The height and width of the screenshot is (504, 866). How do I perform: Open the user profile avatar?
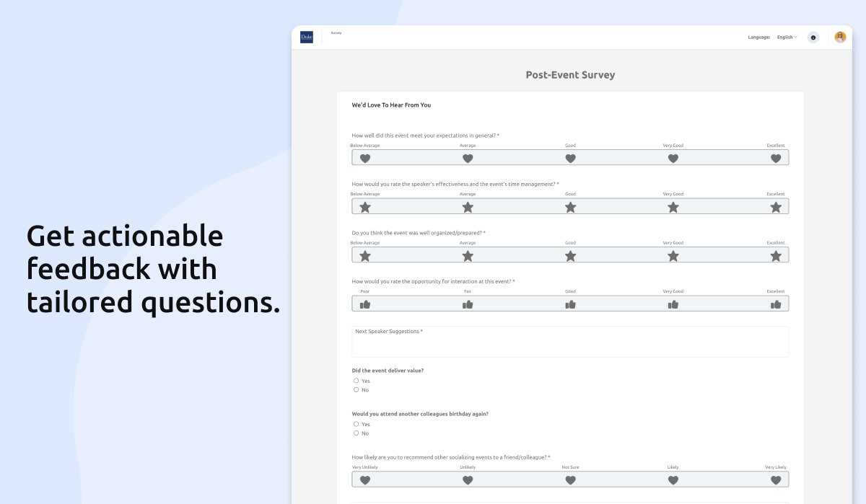point(840,37)
